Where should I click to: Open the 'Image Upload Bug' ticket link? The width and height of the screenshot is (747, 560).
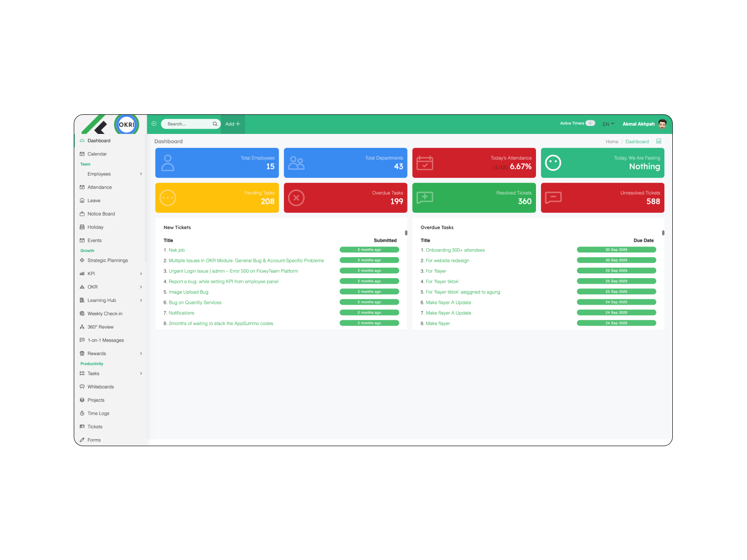(x=189, y=292)
